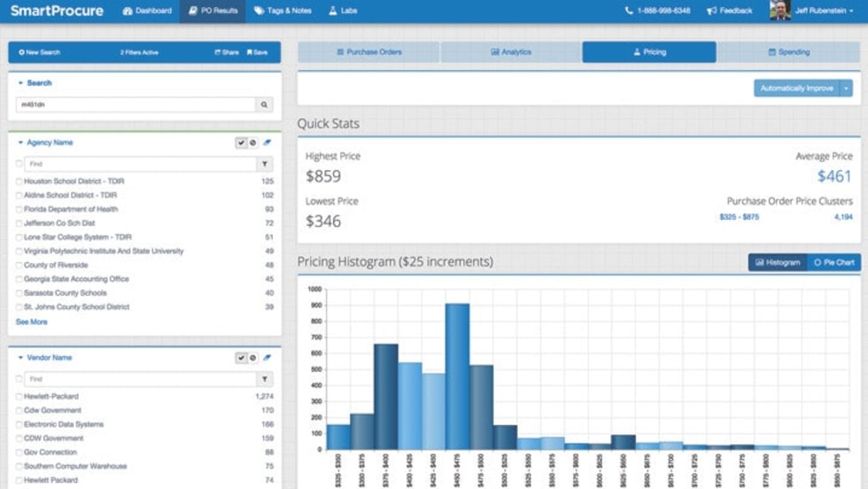The height and width of the screenshot is (489, 868).
Task: Collapse the Agency Name filter section
Action: pyautogui.click(x=20, y=143)
